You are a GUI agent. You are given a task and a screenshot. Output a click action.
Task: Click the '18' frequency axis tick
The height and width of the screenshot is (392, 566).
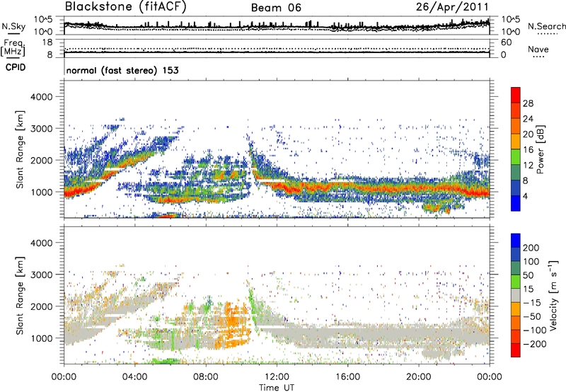click(47, 42)
